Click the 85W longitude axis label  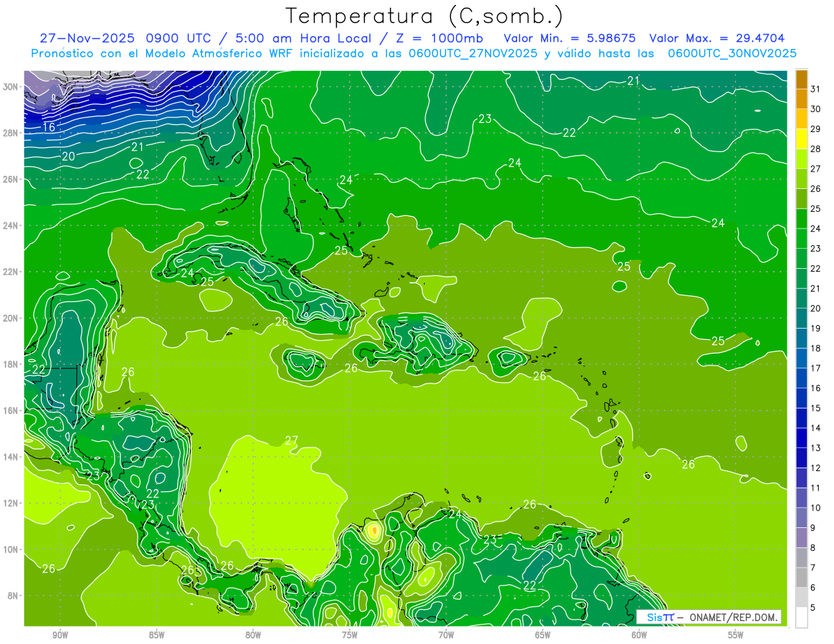(x=156, y=635)
